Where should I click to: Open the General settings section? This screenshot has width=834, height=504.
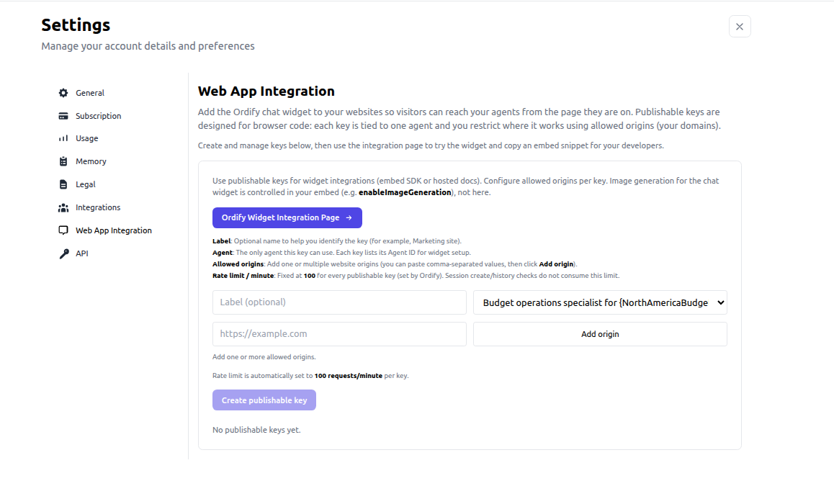(x=90, y=93)
